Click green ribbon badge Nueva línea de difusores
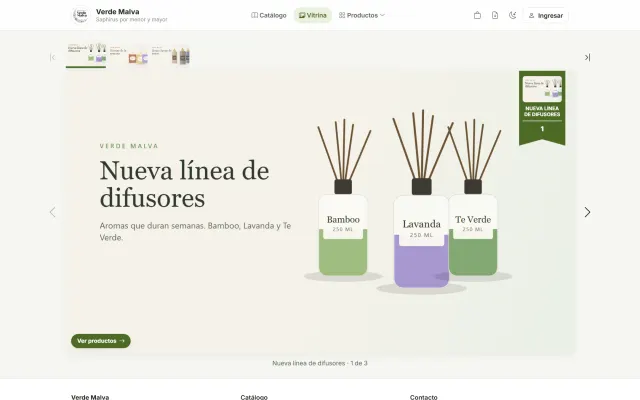 [542, 107]
